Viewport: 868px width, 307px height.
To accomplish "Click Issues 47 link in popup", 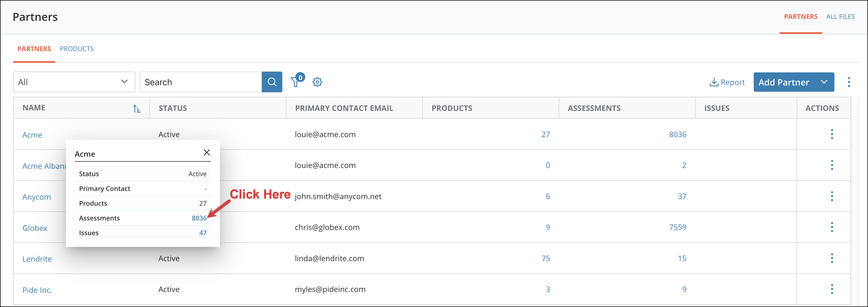I will (x=202, y=233).
